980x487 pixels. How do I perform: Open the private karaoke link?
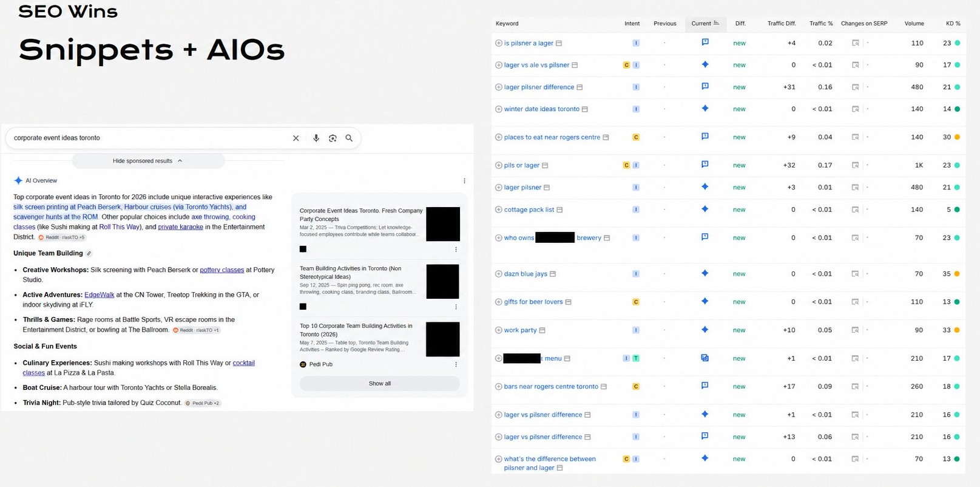click(x=180, y=227)
